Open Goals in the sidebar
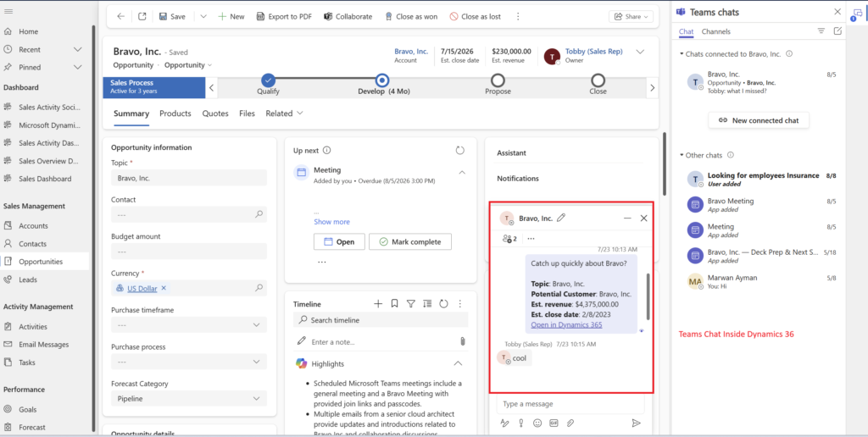The image size is (868, 437). [x=28, y=409]
